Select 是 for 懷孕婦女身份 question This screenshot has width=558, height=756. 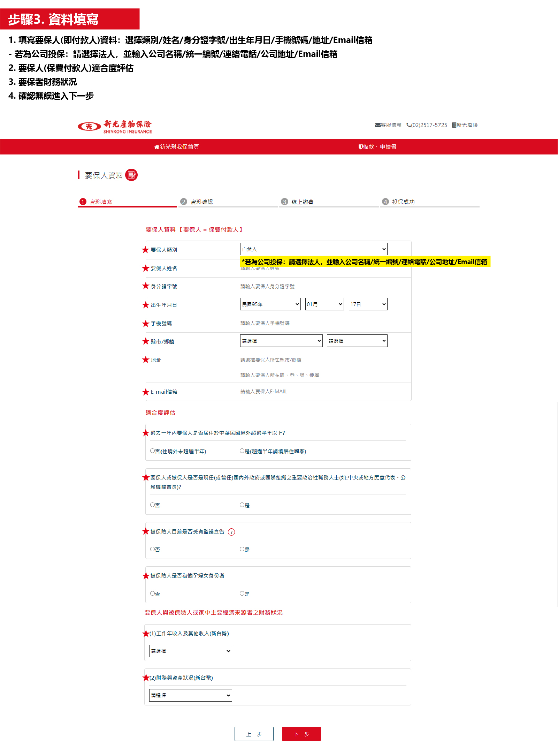coord(242,593)
